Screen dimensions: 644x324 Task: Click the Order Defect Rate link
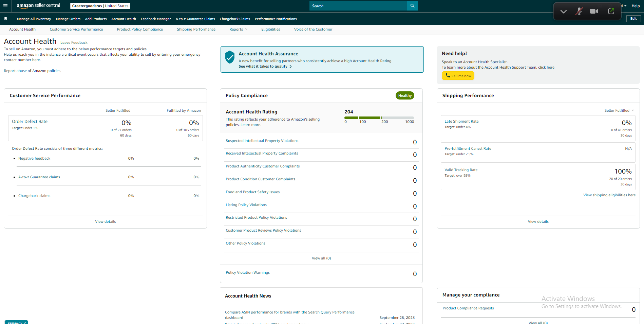pyautogui.click(x=30, y=122)
